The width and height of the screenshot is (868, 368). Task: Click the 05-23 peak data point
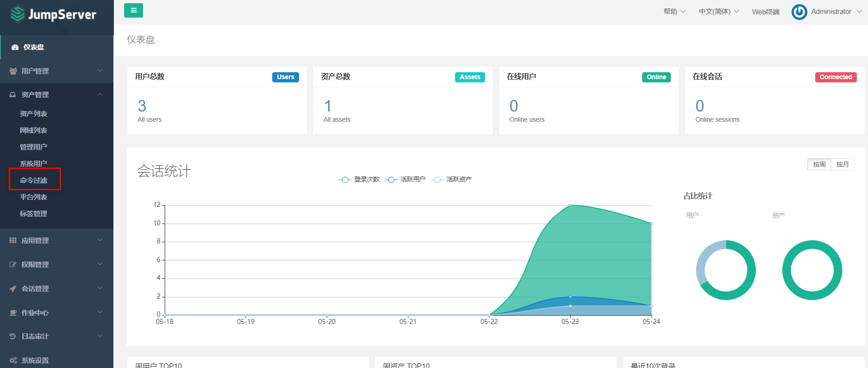[x=570, y=205]
